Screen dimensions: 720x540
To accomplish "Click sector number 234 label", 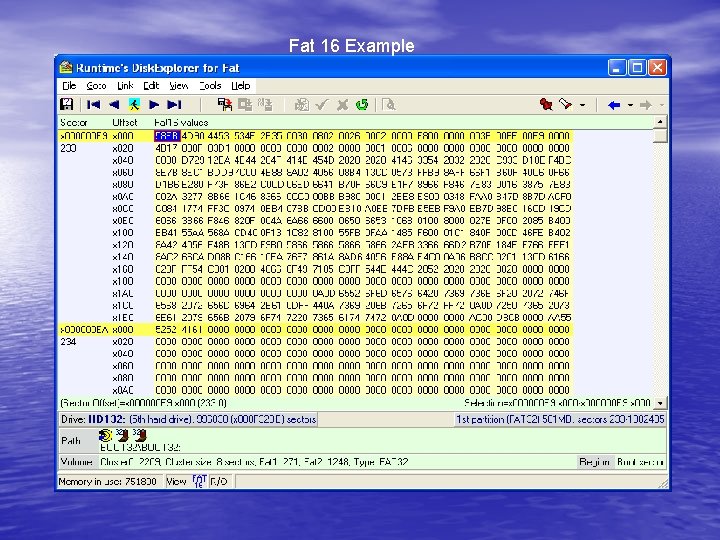I will coord(68,342).
